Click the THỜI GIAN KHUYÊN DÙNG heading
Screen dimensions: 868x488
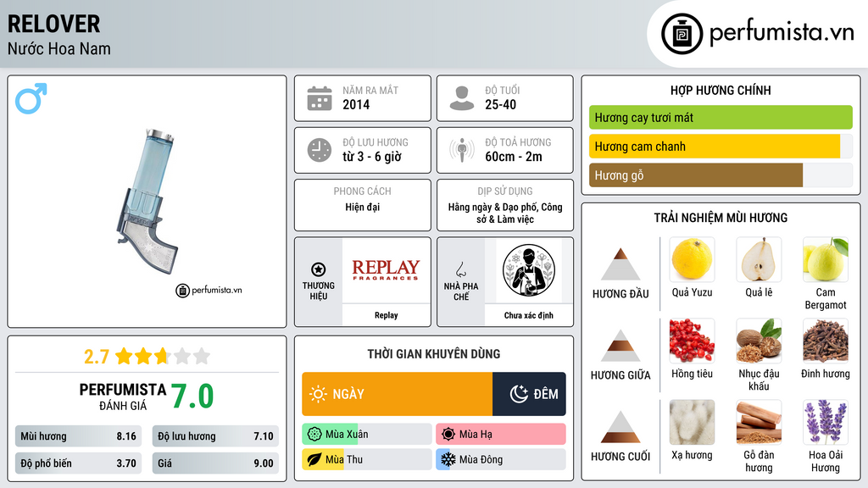(434, 354)
